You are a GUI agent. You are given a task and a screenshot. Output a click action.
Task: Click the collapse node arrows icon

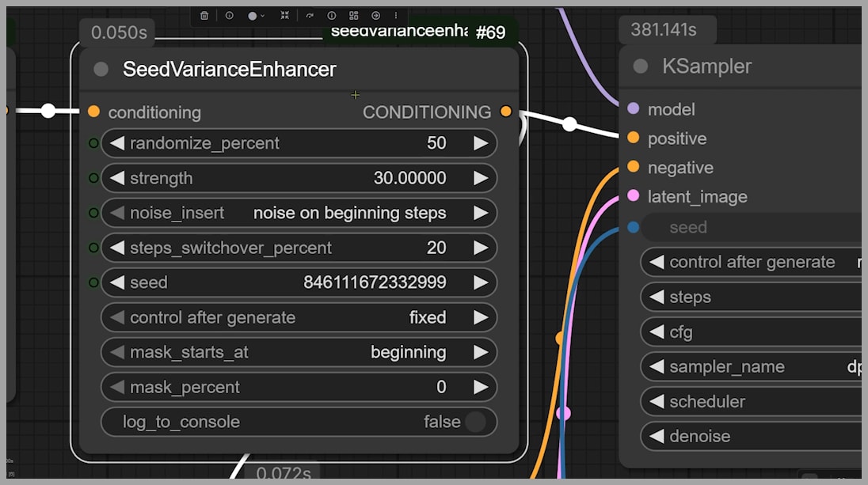pos(285,15)
